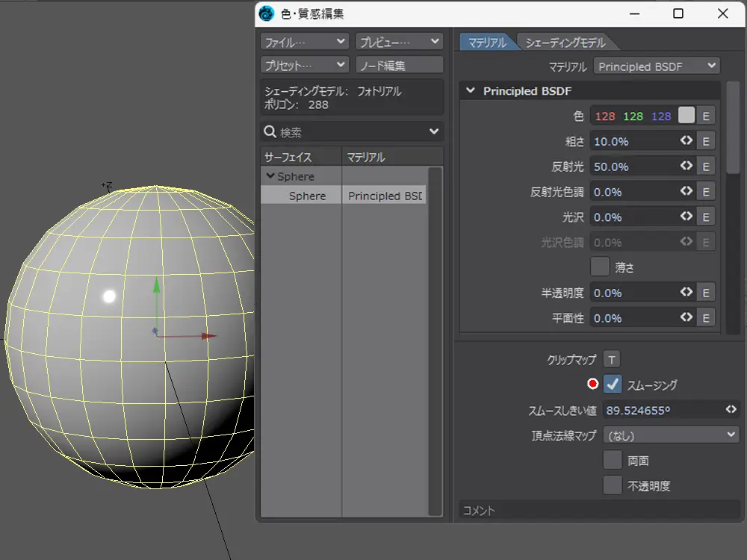Click the T texture button for クリップマップ
The height and width of the screenshot is (560, 747).
click(611, 360)
